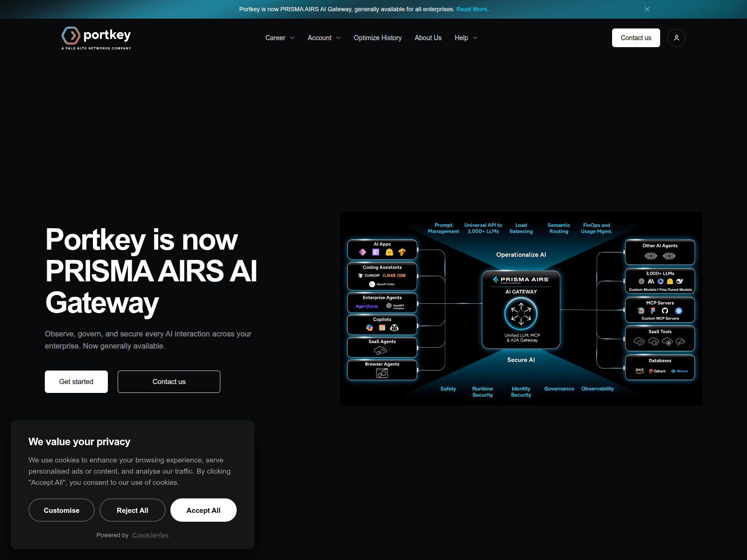Screen dimensions: 747x560
Task: Click the Milvus logo under Databases
Action: pos(679,371)
